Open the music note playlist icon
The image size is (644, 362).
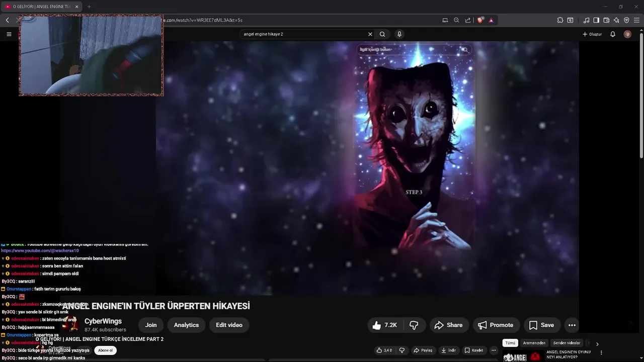(x=586, y=20)
